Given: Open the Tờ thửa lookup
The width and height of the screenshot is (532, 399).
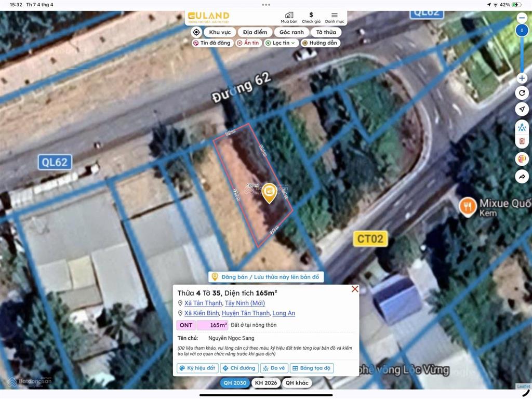Looking at the screenshot, I should (326, 32).
